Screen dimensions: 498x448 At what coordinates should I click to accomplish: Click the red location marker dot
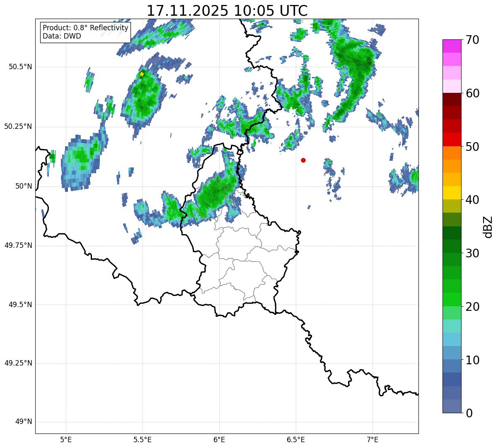click(303, 160)
